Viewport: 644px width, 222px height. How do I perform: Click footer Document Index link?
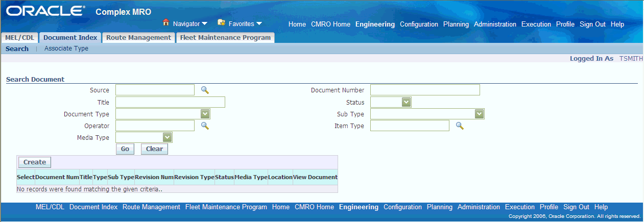tap(93, 207)
